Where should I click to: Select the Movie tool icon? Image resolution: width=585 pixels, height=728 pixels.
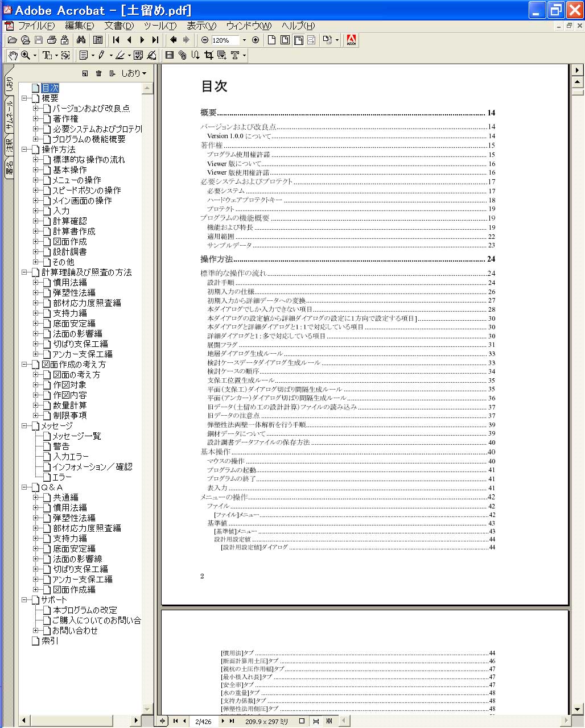(x=169, y=55)
